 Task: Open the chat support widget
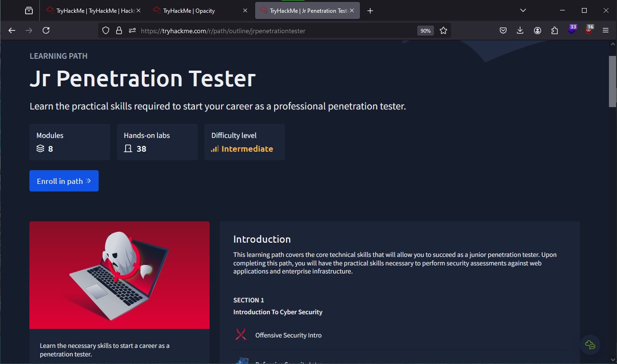[x=590, y=345]
